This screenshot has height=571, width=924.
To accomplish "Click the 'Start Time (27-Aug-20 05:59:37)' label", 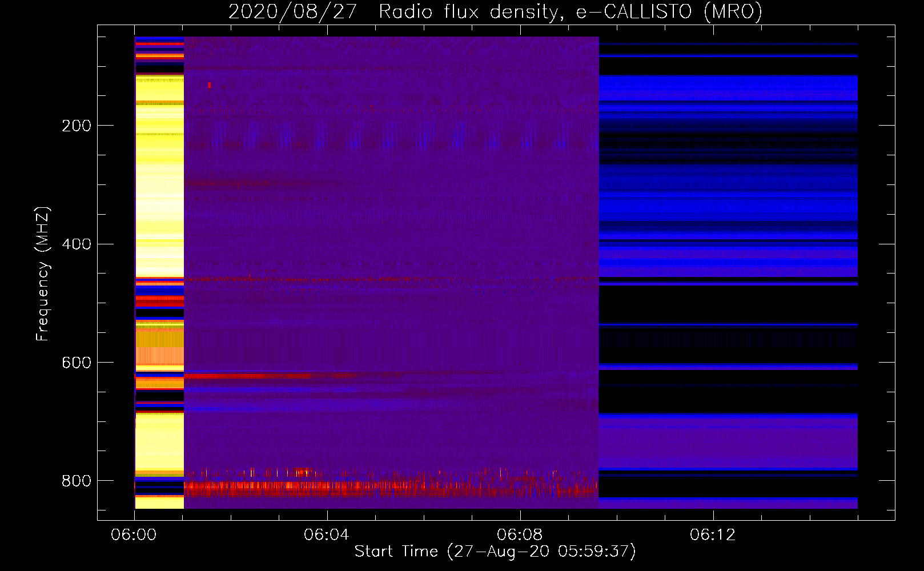I will point(495,552).
